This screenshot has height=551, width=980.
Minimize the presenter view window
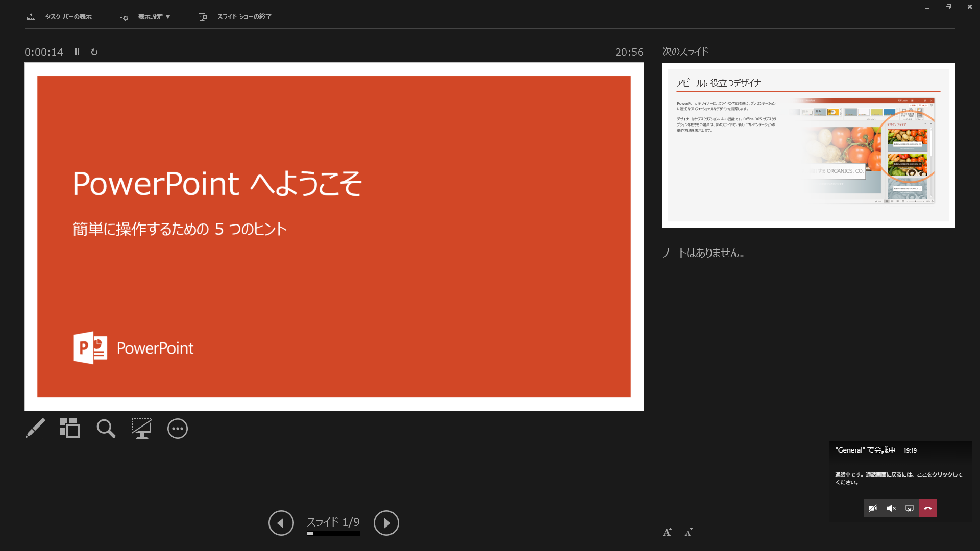point(927,7)
